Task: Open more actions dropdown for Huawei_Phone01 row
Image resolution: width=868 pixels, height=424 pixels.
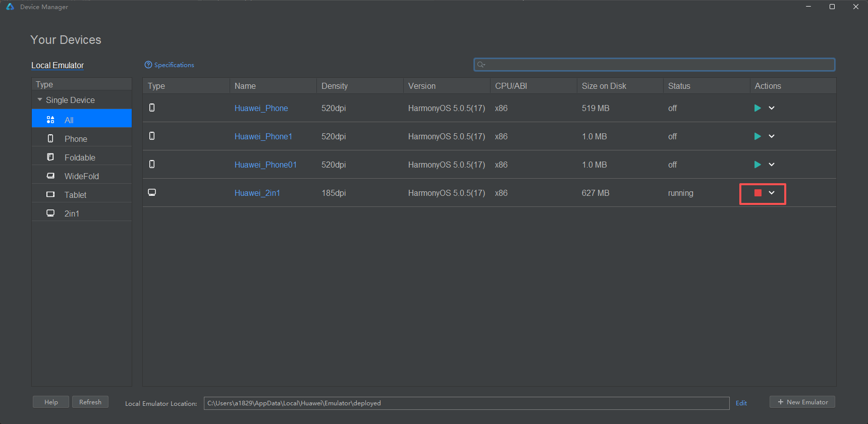Action: tap(772, 165)
